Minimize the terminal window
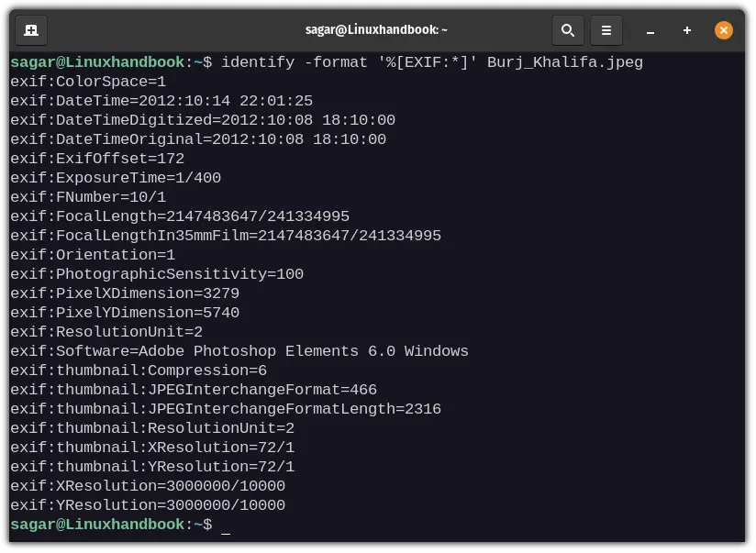This screenshot has height=553, width=756. tap(650, 31)
